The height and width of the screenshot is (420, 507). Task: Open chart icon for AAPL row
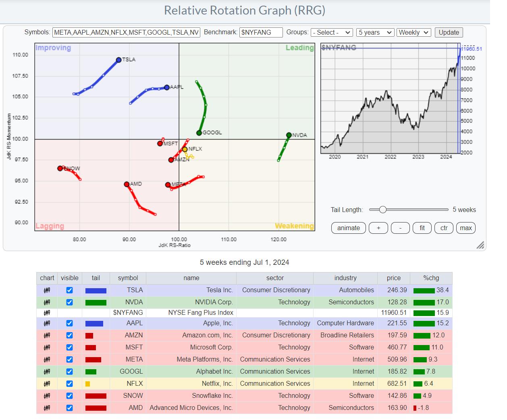(x=47, y=323)
